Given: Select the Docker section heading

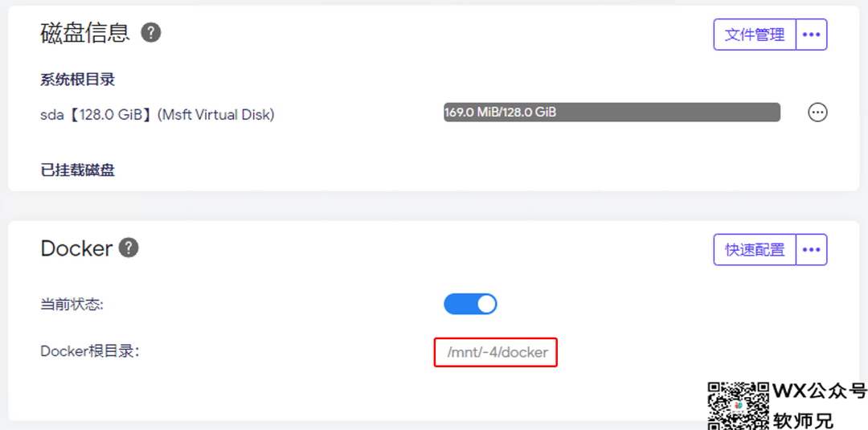Looking at the screenshot, I should point(76,248).
